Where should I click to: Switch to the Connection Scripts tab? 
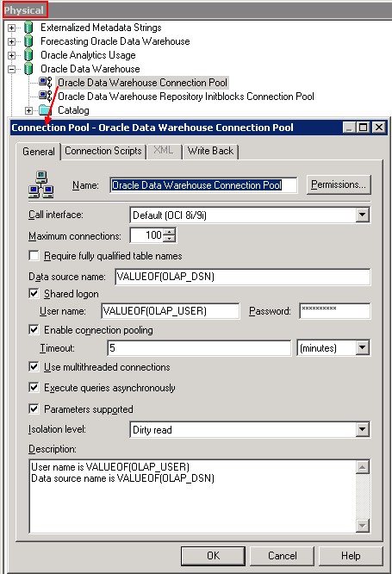click(x=103, y=151)
